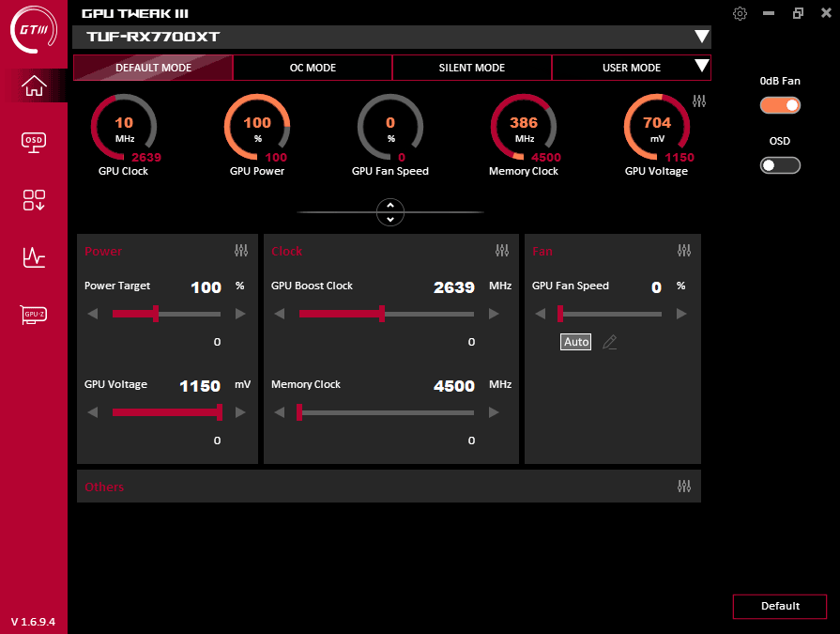Collapse the gauges with the up-down chevron
This screenshot has height=634, width=840.
coord(390,212)
